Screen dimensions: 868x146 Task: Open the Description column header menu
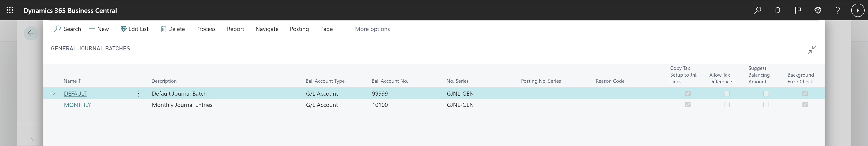[164, 81]
